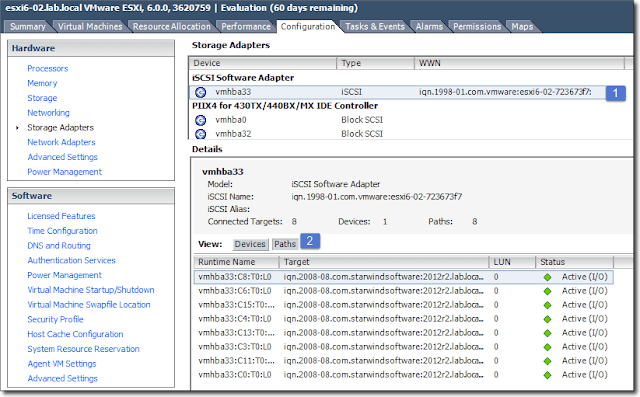Open Licensed Features link
The image size is (640, 397).
click(61, 216)
